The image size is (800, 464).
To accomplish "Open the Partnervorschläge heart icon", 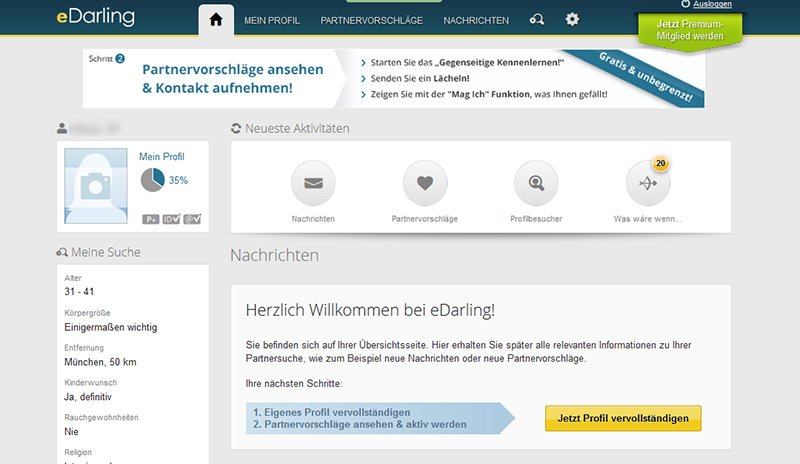I will [x=425, y=183].
